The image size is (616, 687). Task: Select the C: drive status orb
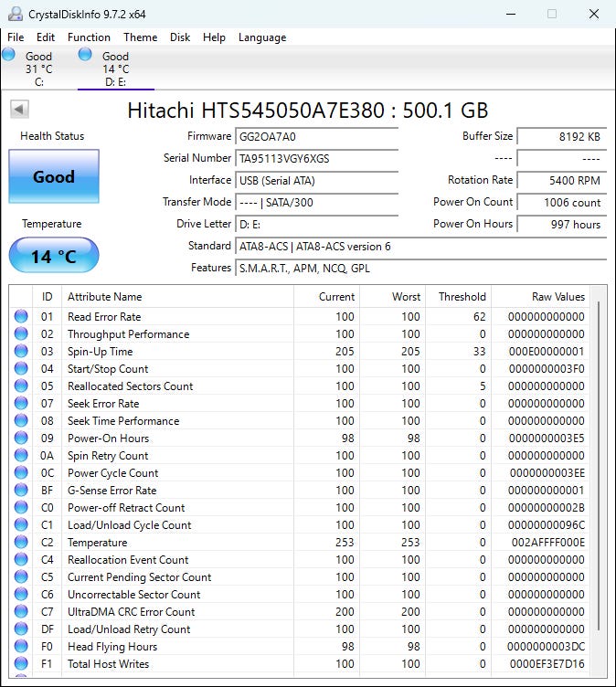[x=9, y=55]
